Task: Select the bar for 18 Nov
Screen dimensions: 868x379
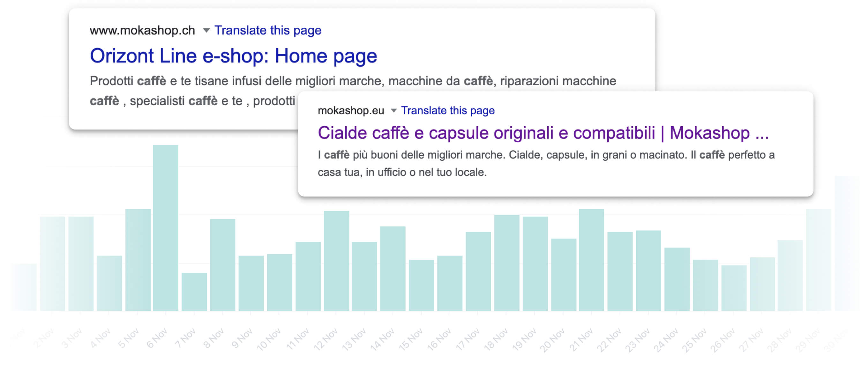Action: (506, 263)
